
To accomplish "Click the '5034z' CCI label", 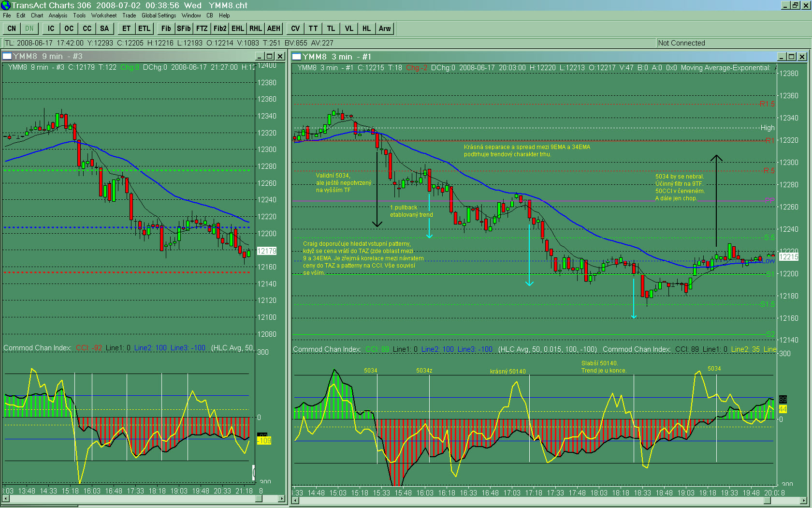I will (x=424, y=371).
